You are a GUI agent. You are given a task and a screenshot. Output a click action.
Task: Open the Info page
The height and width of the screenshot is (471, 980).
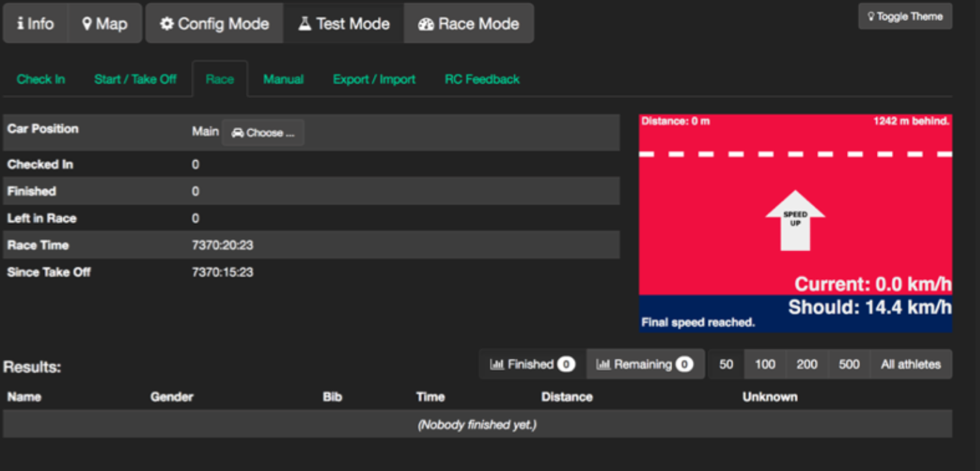click(x=36, y=24)
